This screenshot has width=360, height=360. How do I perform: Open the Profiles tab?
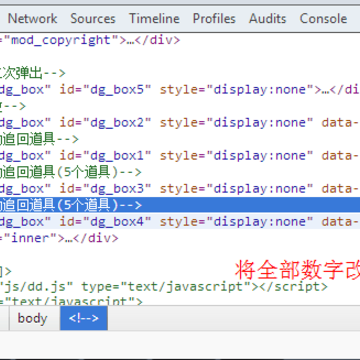pyautogui.click(x=214, y=19)
